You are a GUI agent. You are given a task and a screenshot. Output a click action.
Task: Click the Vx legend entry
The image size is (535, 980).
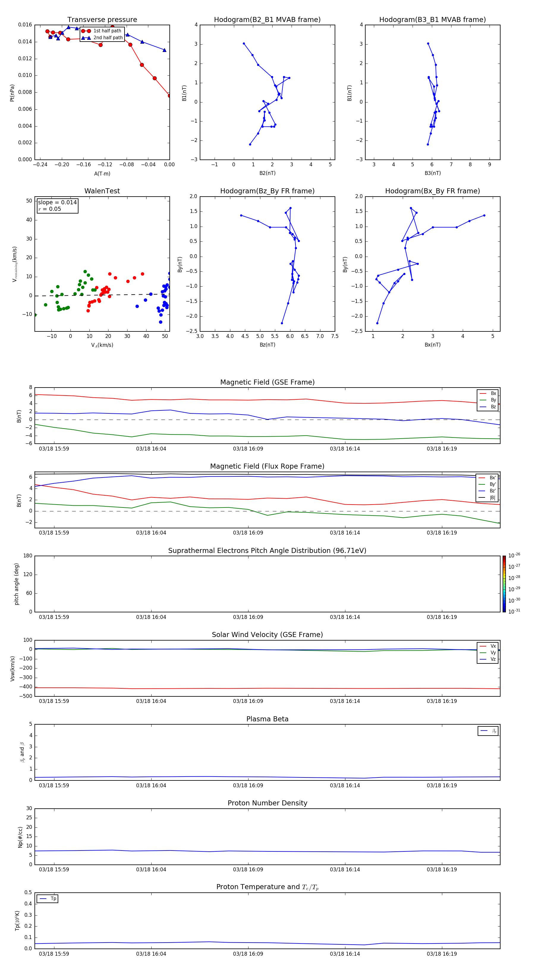(488, 646)
